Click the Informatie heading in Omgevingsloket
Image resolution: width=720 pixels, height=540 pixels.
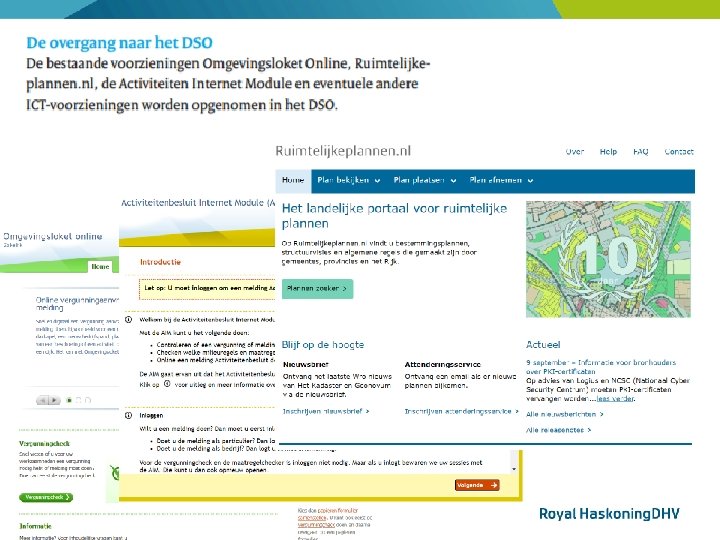pos(35,526)
